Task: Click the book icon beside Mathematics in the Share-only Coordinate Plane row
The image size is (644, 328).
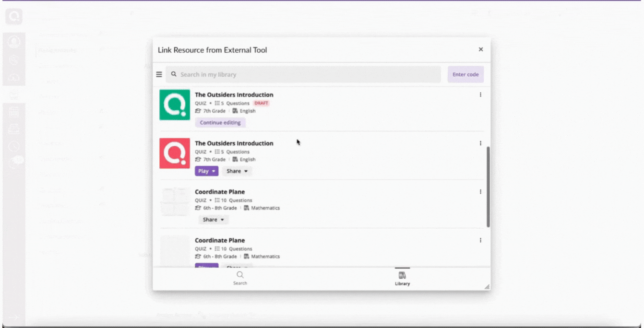Action: pos(246,208)
